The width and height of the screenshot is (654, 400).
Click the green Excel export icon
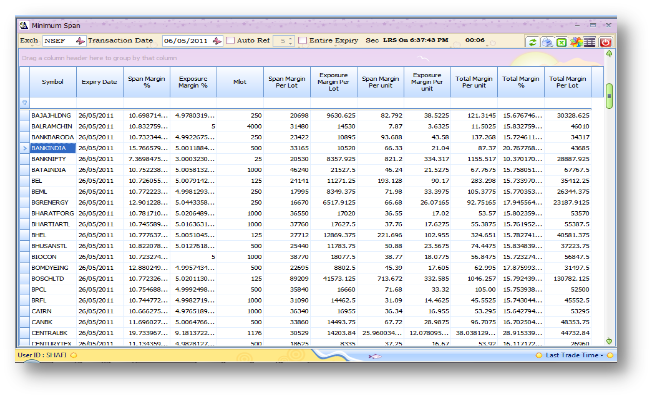click(563, 42)
